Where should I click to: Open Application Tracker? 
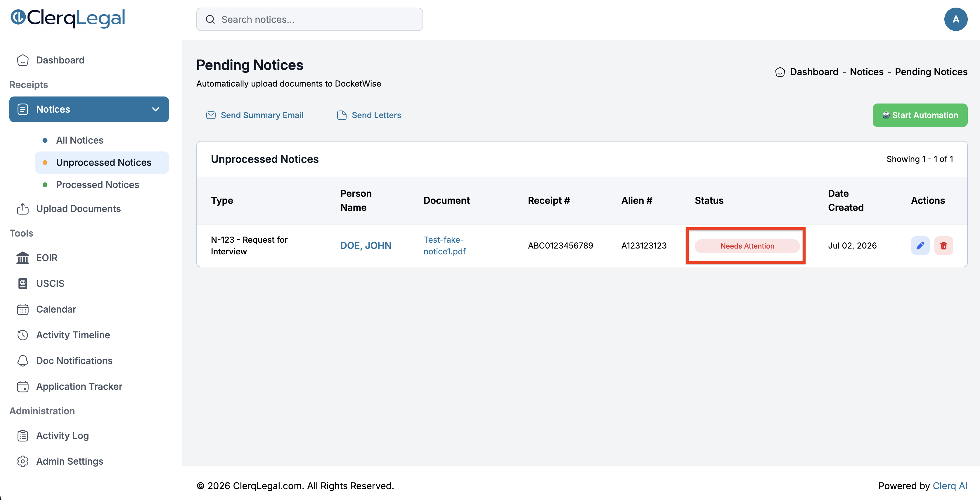(79, 387)
